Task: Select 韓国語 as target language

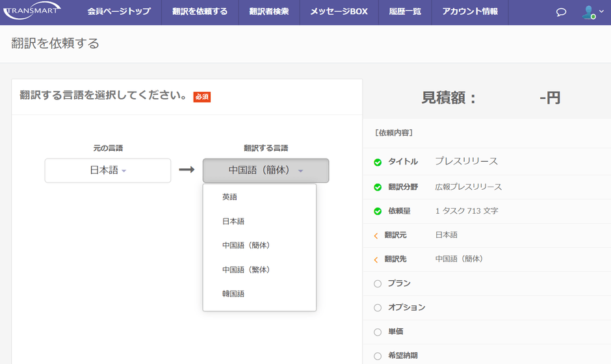Action: click(233, 294)
